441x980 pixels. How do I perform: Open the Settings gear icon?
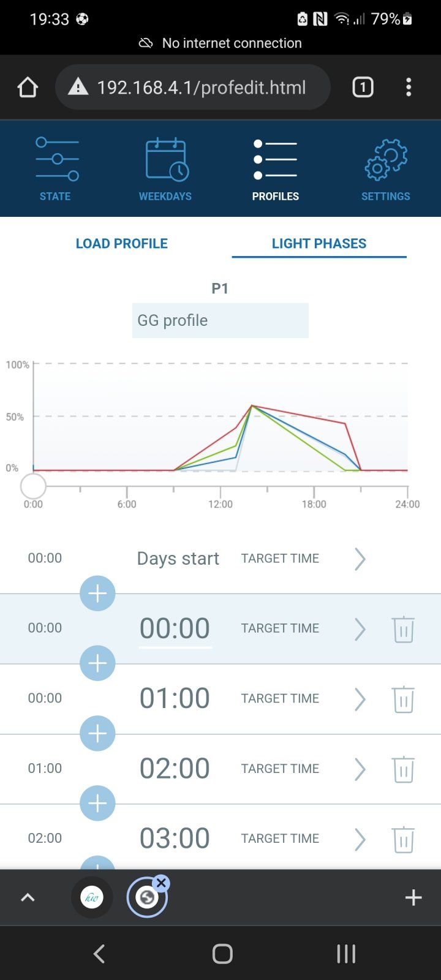[x=385, y=159]
